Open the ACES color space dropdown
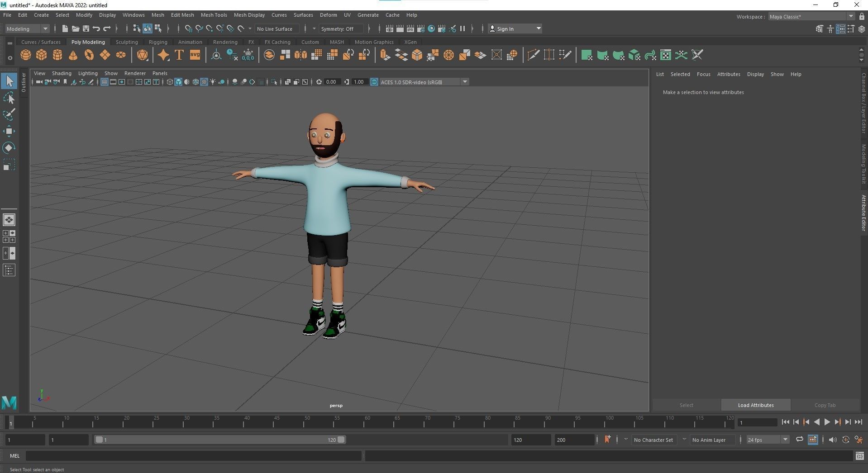Screen dimensions: 868x473 pyautogui.click(x=465, y=82)
